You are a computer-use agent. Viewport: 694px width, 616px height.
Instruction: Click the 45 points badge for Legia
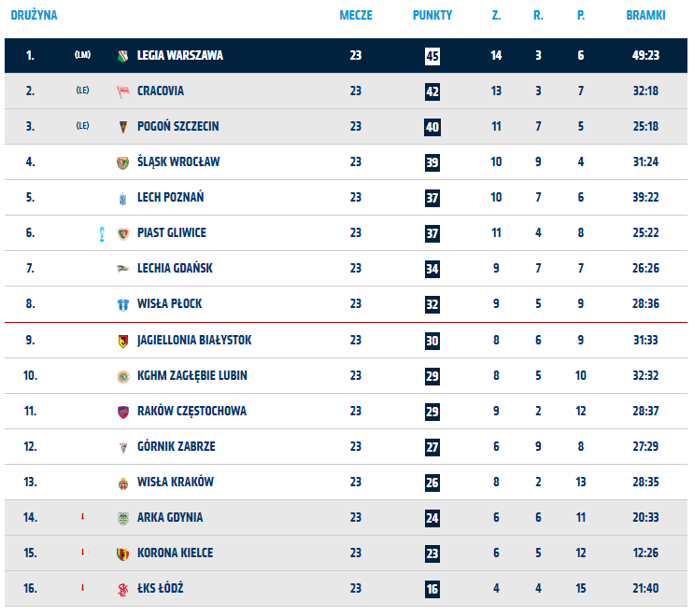[x=432, y=56]
